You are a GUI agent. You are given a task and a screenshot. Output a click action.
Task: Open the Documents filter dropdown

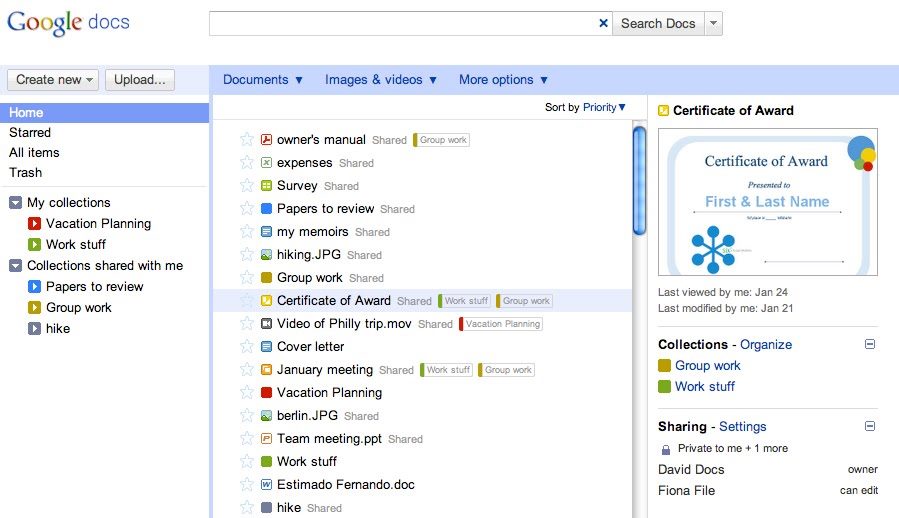coord(263,80)
